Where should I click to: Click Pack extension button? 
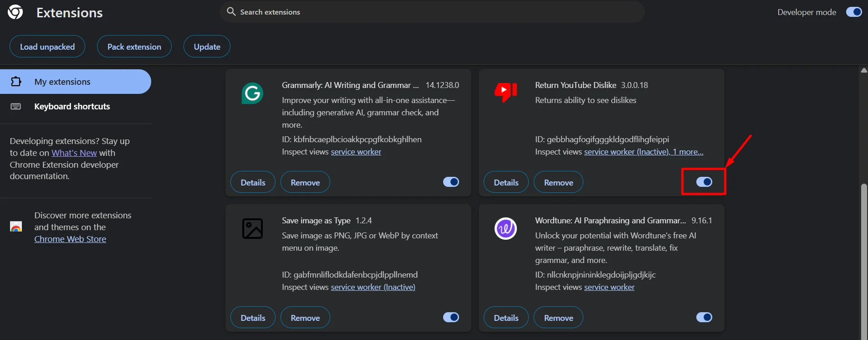tap(134, 46)
